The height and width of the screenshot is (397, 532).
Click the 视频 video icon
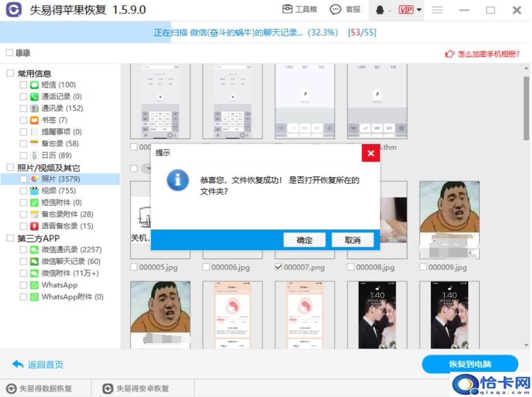pos(34,191)
